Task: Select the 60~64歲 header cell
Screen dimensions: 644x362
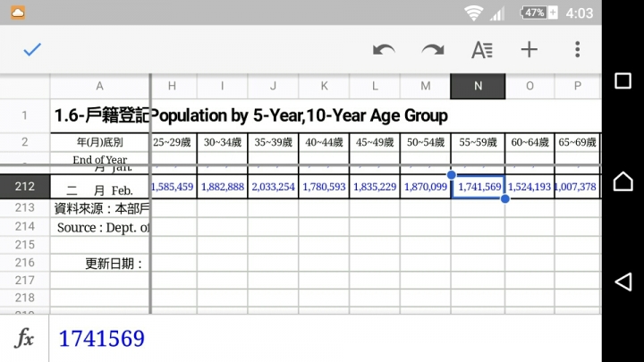Action: tap(530, 142)
